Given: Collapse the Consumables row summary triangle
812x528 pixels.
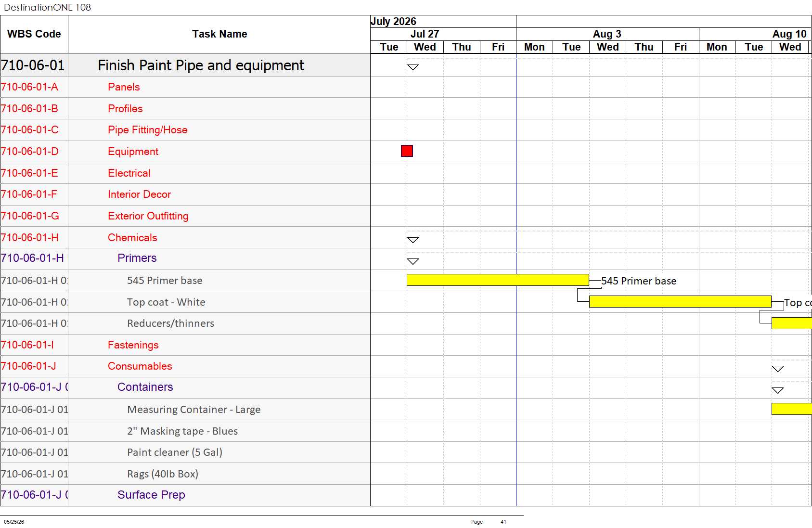Looking at the screenshot, I should pos(778,369).
